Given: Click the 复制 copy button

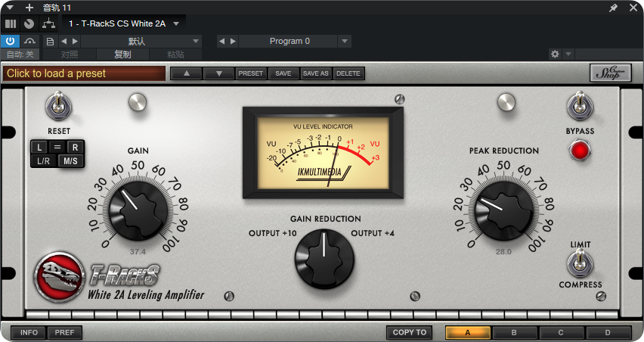Looking at the screenshot, I should pyautogui.click(x=122, y=54).
